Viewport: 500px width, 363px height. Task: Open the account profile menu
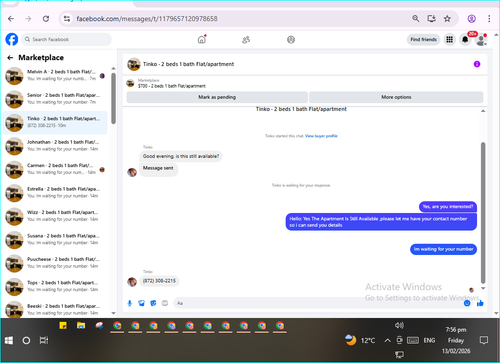[481, 40]
